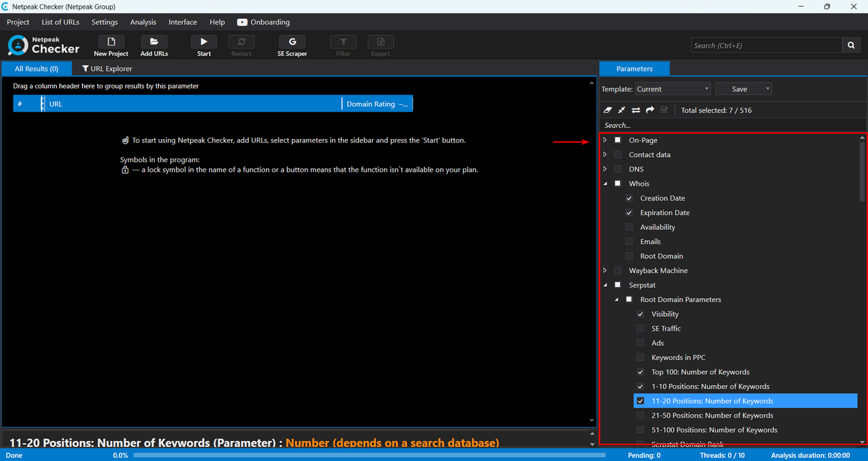Viewport: 868px width, 461px height.
Task: Select the 11-20 Positions: Number of Keywords row
Action: pyautogui.click(x=745, y=401)
